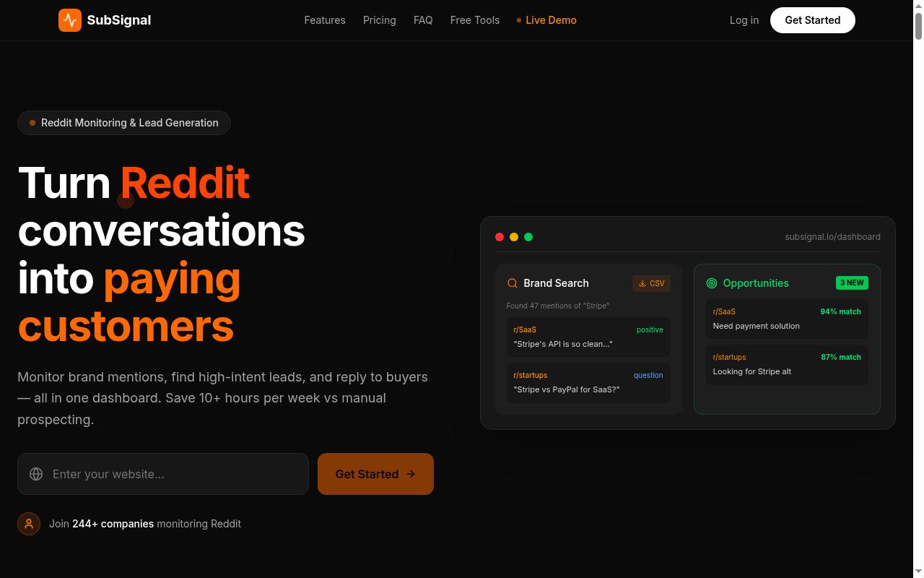The height and width of the screenshot is (578, 924).
Task: Click 'Looking for Stripe alt' opportunity
Action: [x=752, y=371]
